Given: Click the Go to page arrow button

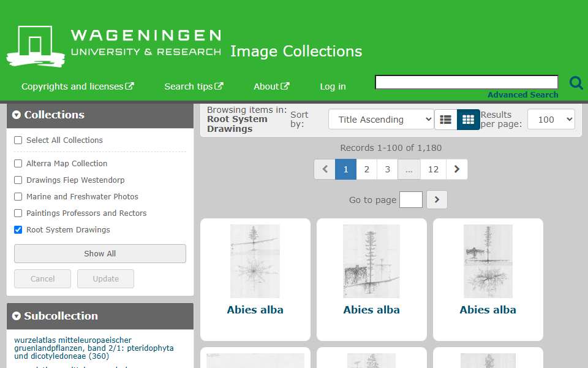Looking at the screenshot, I should 437,200.
